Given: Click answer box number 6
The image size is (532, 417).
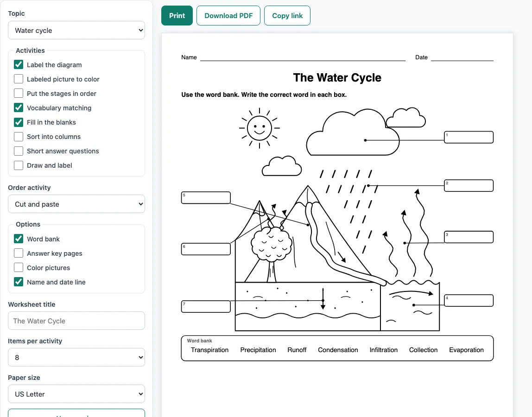Looking at the screenshot, I should pyautogui.click(x=206, y=249).
